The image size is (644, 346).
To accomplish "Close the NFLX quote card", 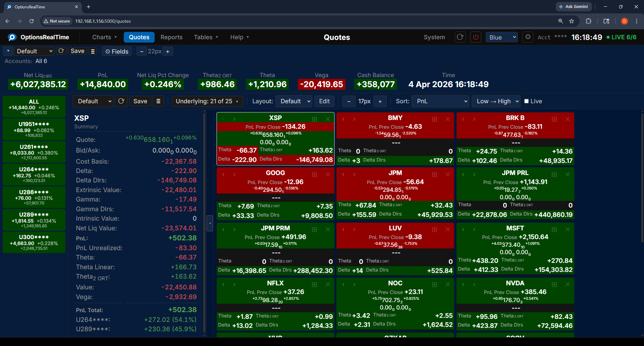I will (328, 284).
